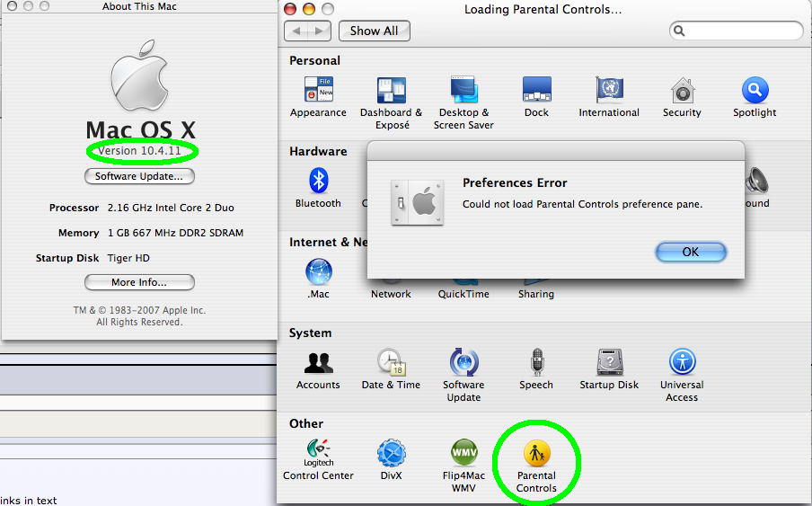The image size is (812, 506).
Task: Go forward with the right arrow button
Action: pyautogui.click(x=320, y=31)
